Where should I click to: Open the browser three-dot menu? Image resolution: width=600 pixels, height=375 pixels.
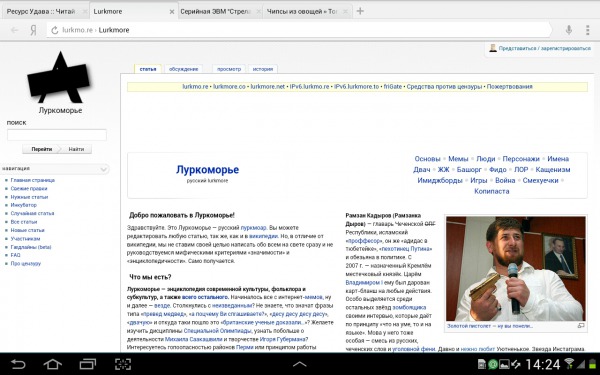click(x=587, y=30)
